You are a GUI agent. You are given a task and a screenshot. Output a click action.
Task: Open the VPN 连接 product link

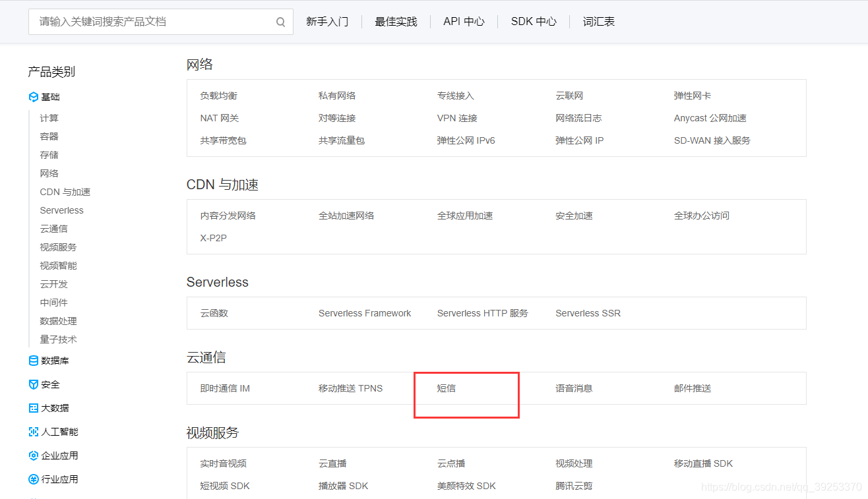[x=456, y=118]
